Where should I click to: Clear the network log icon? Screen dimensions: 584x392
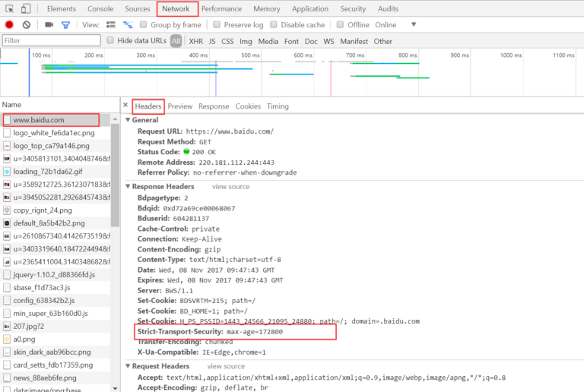[27, 25]
